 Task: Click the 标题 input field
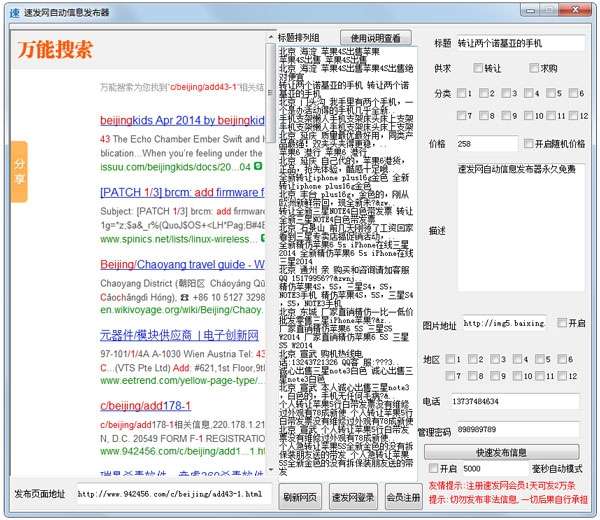coord(520,43)
